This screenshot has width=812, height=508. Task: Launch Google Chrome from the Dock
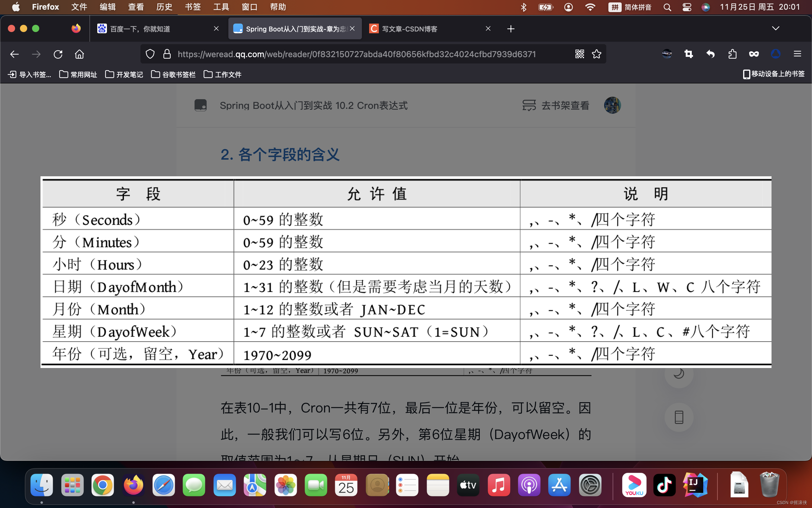click(x=103, y=485)
